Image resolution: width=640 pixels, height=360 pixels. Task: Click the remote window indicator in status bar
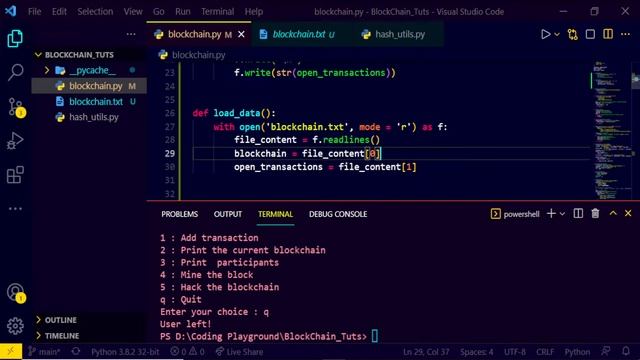click(11, 351)
